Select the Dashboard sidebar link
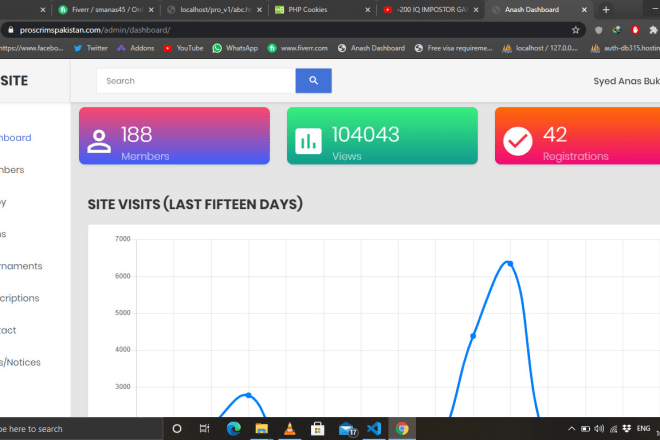The image size is (660, 440). pos(16,138)
